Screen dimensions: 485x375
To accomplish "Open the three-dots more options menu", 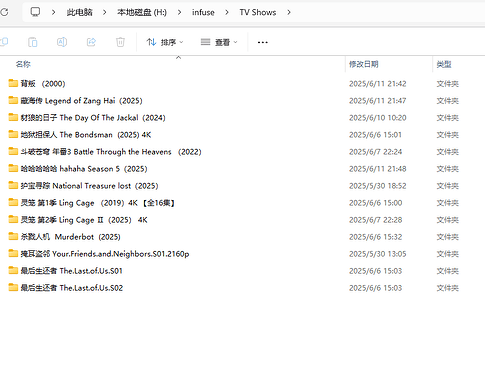I will (x=263, y=42).
